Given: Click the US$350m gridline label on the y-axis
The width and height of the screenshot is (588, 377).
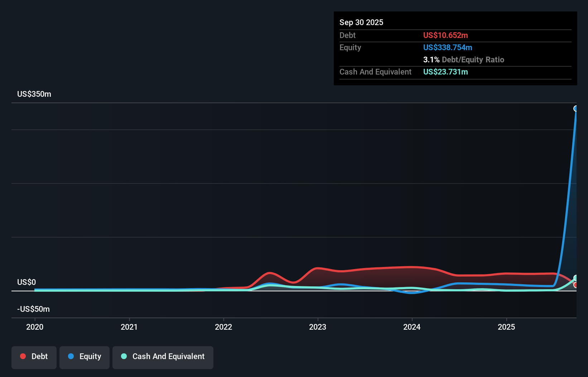Looking at the screenshot, I should tap(33, 94).
